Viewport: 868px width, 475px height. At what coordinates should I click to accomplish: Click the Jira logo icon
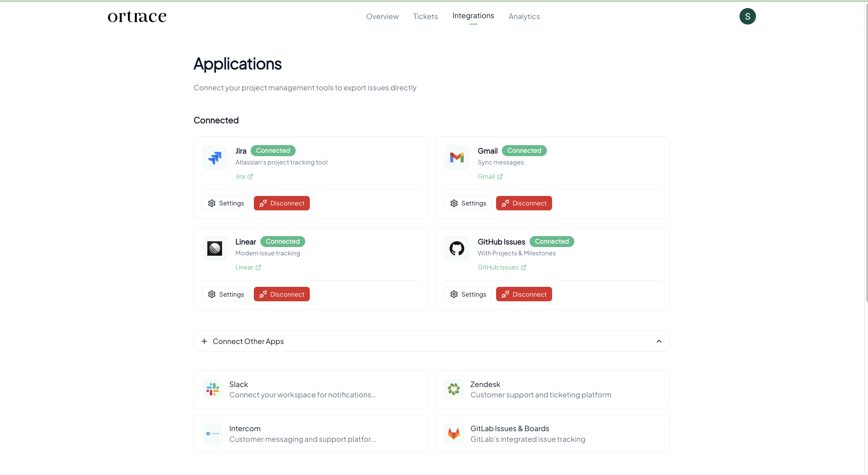pos(215,158)
